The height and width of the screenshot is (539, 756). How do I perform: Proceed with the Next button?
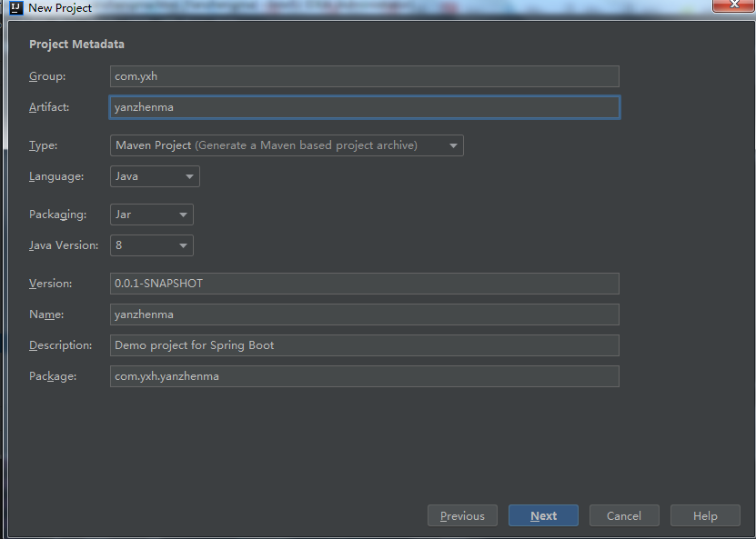coord(543,515)
